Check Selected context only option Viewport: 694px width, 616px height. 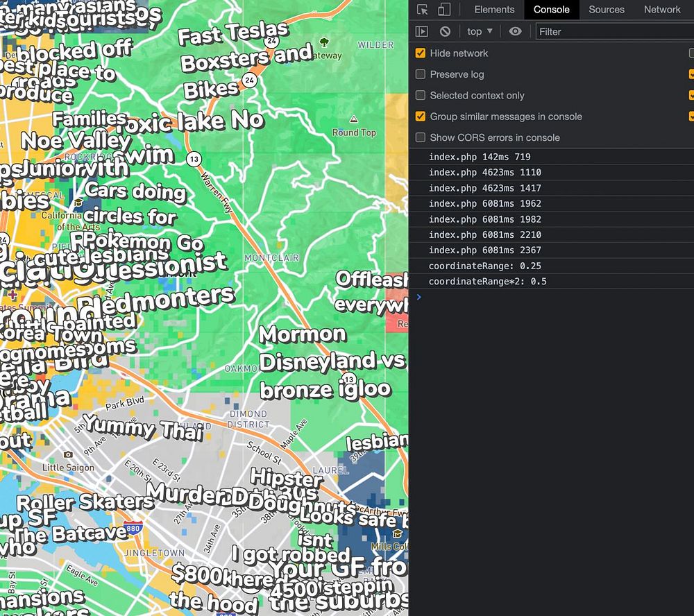(421, 95)
